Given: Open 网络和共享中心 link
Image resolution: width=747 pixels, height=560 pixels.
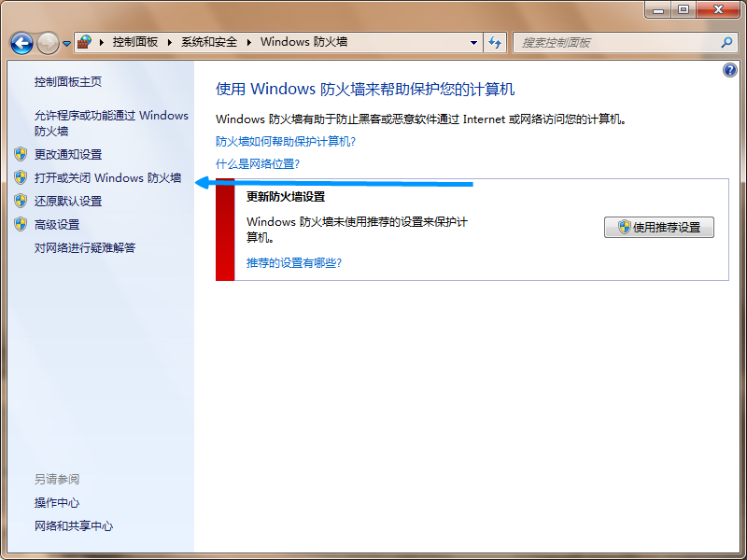Looking at the screenshot, I should pyautogui.click(x=74, y=526).
